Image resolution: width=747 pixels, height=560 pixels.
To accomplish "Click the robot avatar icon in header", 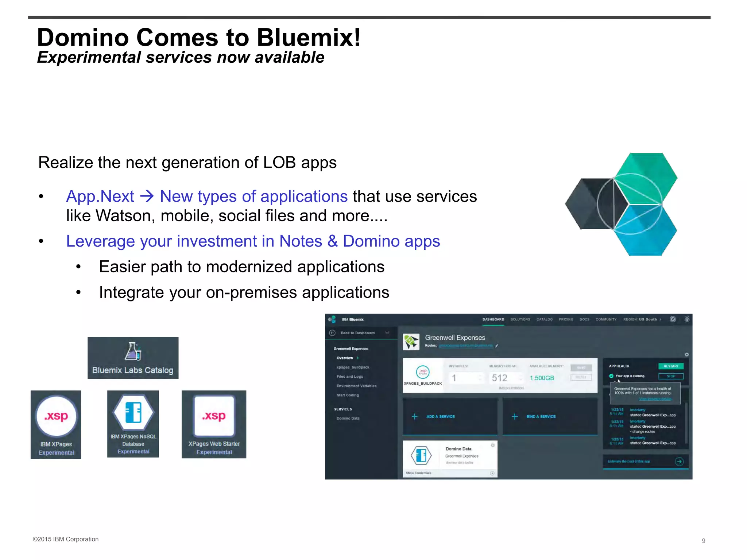I will tap(687, 319).
